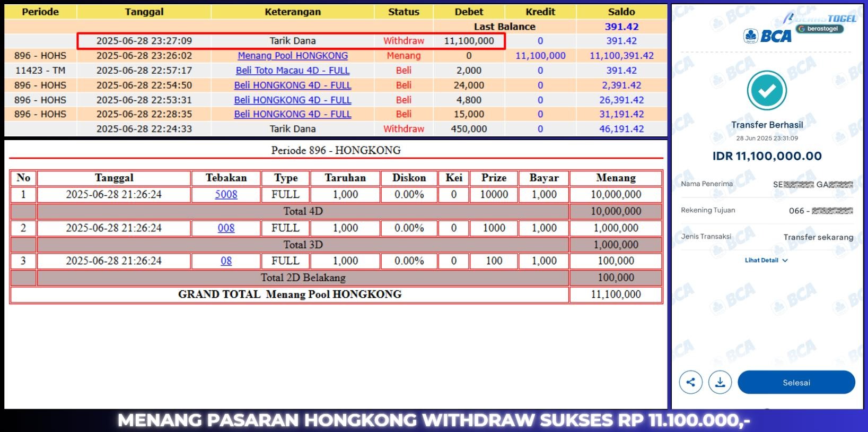Click the IDR 11,100,000.00 amount
Screen dimensions: 868x432
coord(767,156)
